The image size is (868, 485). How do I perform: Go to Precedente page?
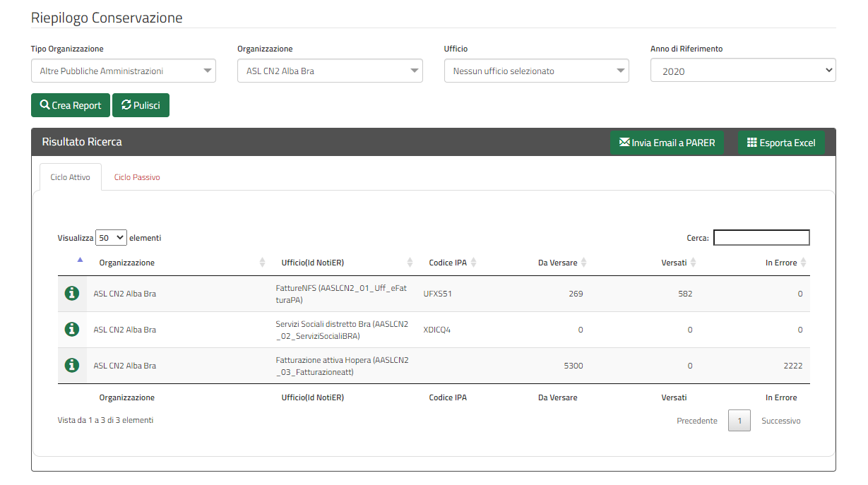pos(697,421)
